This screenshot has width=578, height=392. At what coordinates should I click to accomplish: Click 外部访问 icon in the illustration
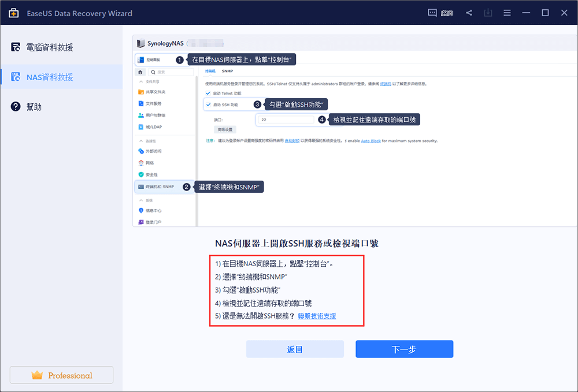point(141,151)
